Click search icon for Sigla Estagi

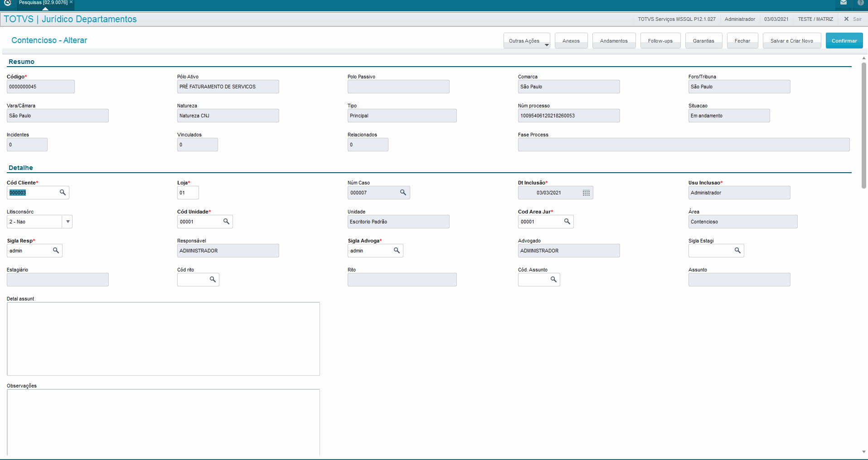pyautogui.click(x=738, y=251)
